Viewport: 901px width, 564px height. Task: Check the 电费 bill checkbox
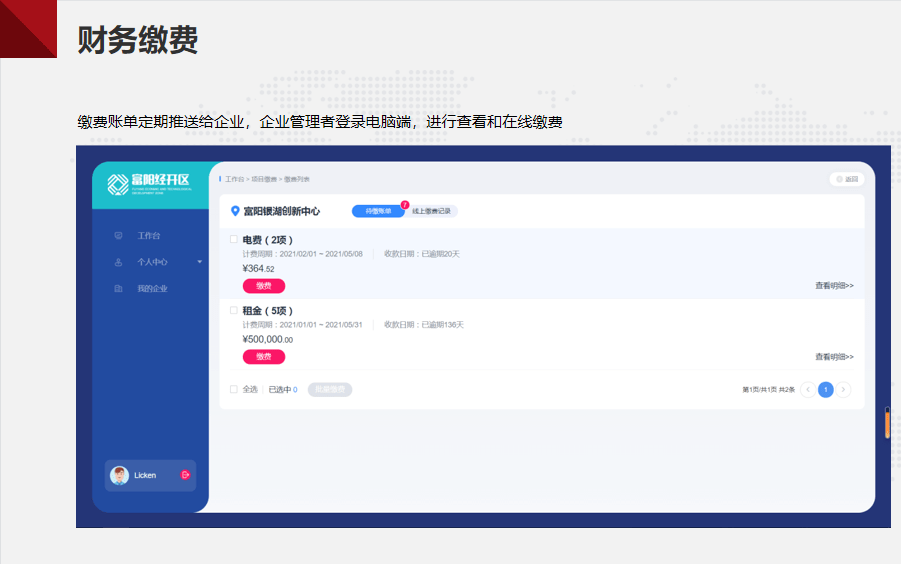234,240
